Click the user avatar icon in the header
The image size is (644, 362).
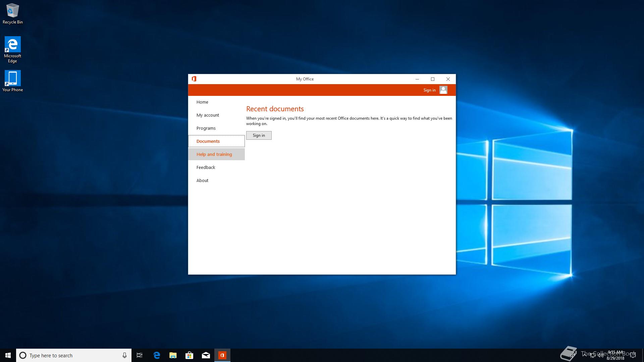point(443,90)
